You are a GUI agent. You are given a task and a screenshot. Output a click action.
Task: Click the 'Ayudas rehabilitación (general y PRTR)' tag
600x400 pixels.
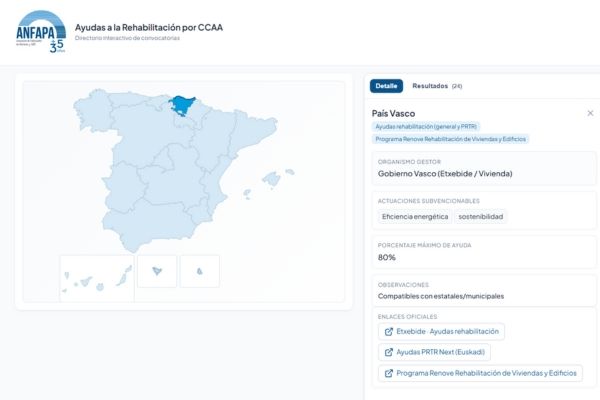pyautogui.click(x=426, y=127)
